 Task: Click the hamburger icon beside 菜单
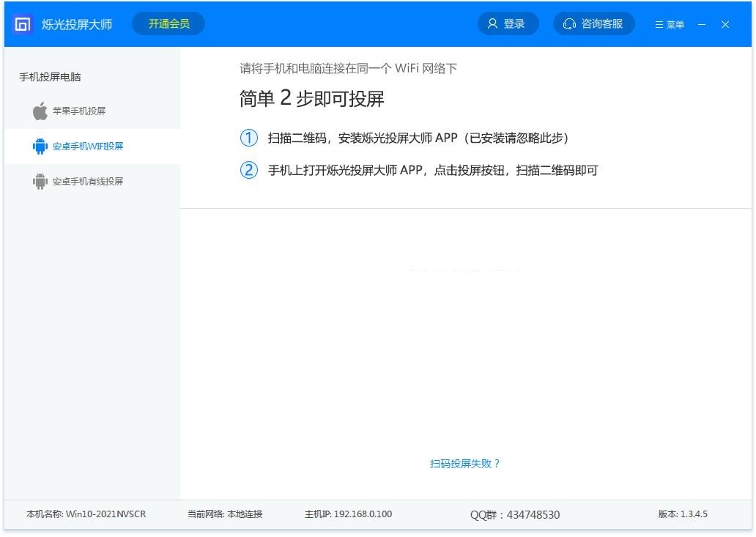pos(659,25)
